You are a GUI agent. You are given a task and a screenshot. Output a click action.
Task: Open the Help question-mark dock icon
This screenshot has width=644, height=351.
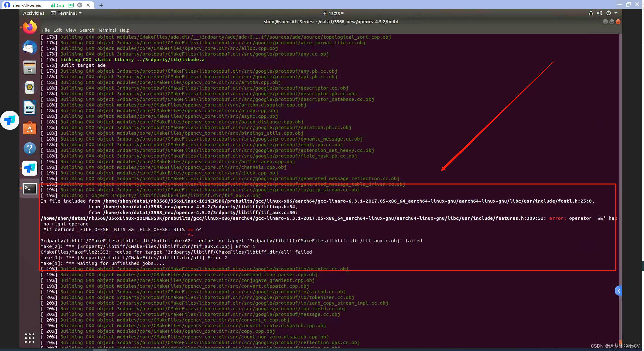(30, 148)
